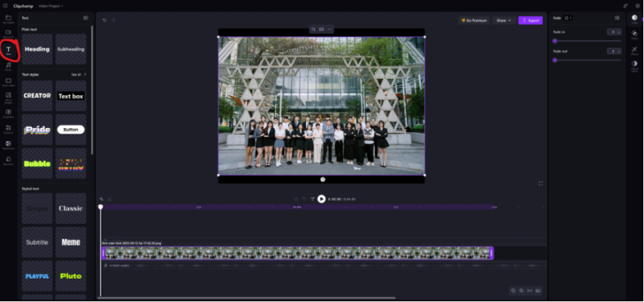This screenshot has width=644, height=302.
Task: Open the Fade tab in property sidebar
Action: 634,19
